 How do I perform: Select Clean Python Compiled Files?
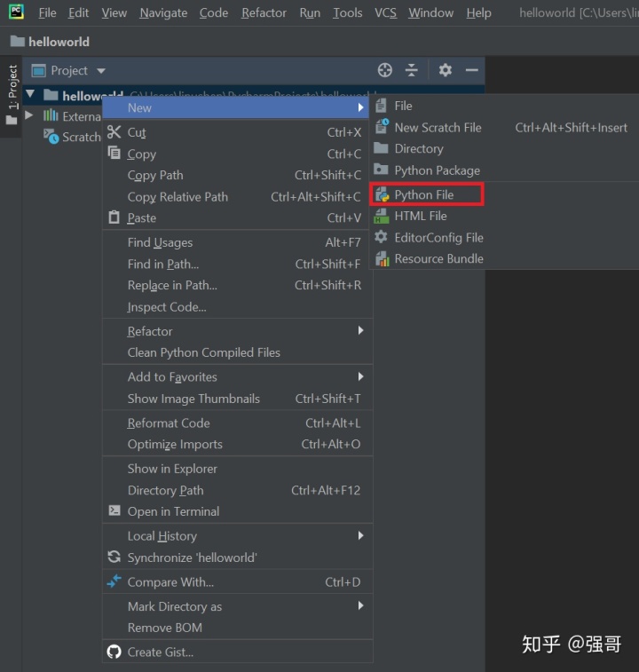238,352
